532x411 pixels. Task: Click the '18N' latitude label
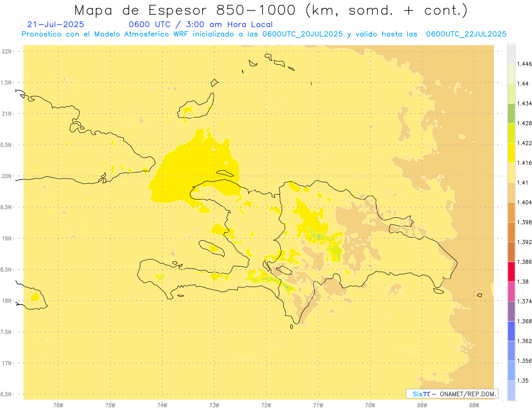[7, 301]
